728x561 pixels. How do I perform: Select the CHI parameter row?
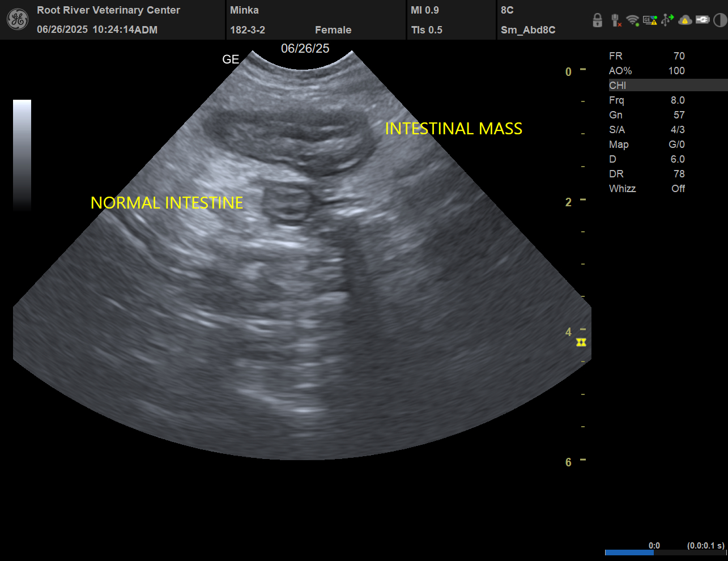pyautogui.click(x=668, y=86)
